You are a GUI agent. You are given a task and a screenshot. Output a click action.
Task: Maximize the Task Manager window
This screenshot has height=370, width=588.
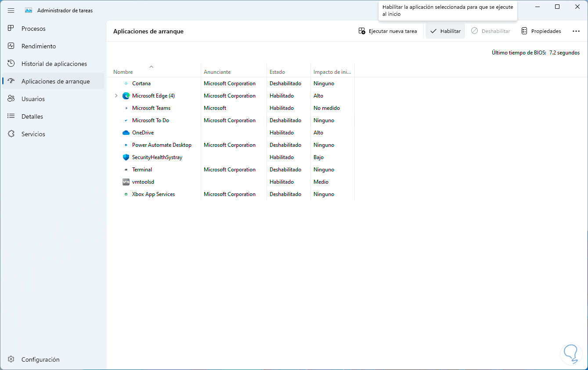pyautogui.click(x=557, y=7)
